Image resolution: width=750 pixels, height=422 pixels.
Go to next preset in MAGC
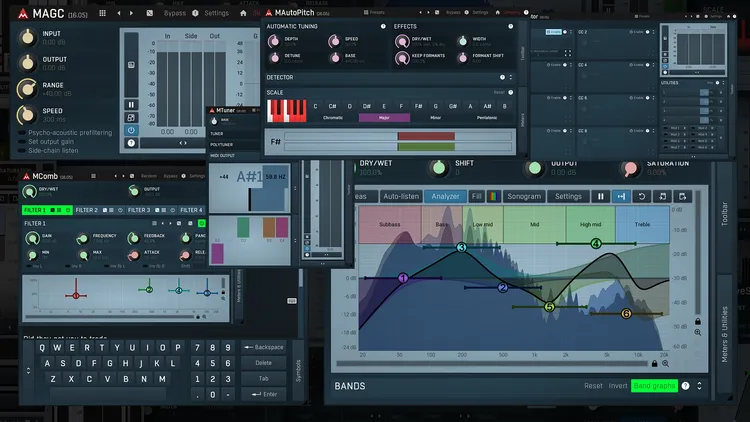pos(132,13)
